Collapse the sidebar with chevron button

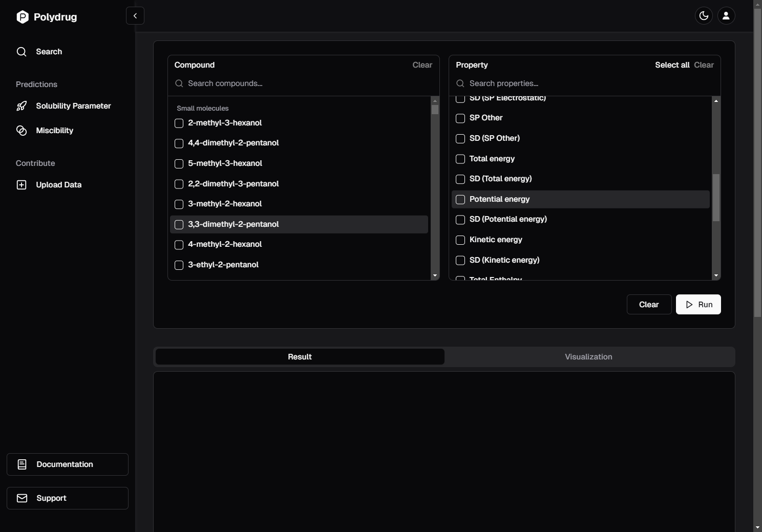click(135, 16)
